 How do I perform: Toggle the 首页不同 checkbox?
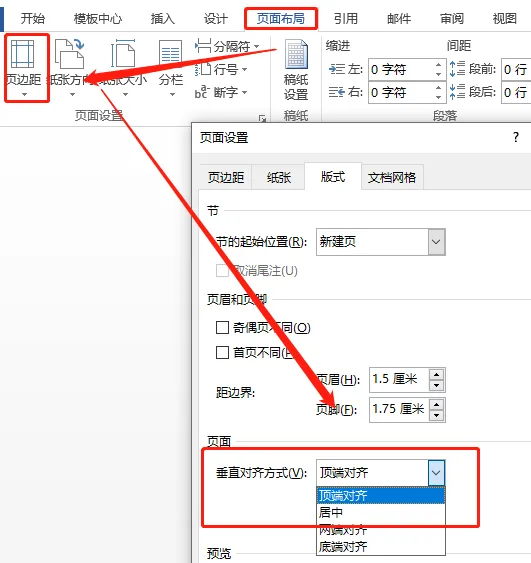coord(222,352)
